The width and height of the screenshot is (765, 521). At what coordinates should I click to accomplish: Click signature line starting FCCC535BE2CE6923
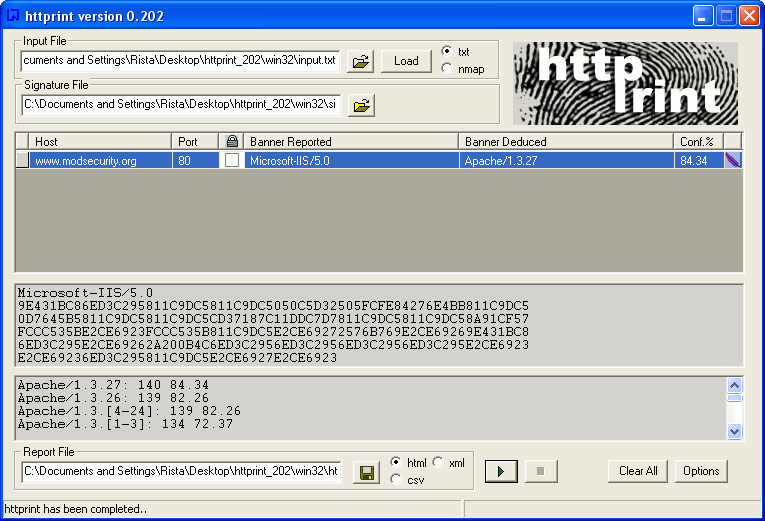pos(273,332)
